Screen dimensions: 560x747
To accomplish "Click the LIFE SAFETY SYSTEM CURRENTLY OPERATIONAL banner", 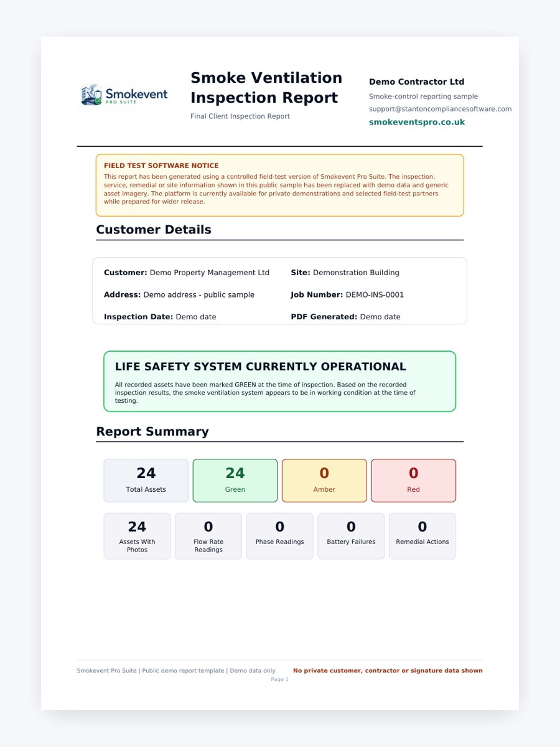I will pos(280,382).
